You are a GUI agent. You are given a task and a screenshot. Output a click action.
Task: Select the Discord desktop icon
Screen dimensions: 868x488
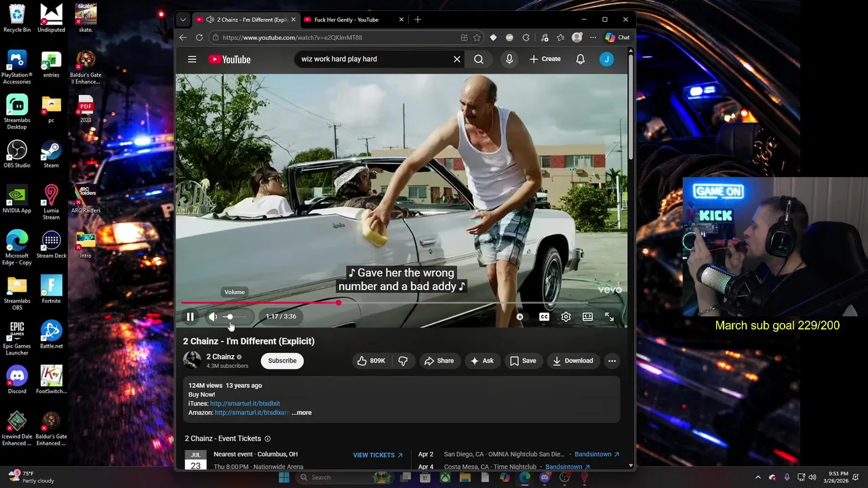(17, 380)
